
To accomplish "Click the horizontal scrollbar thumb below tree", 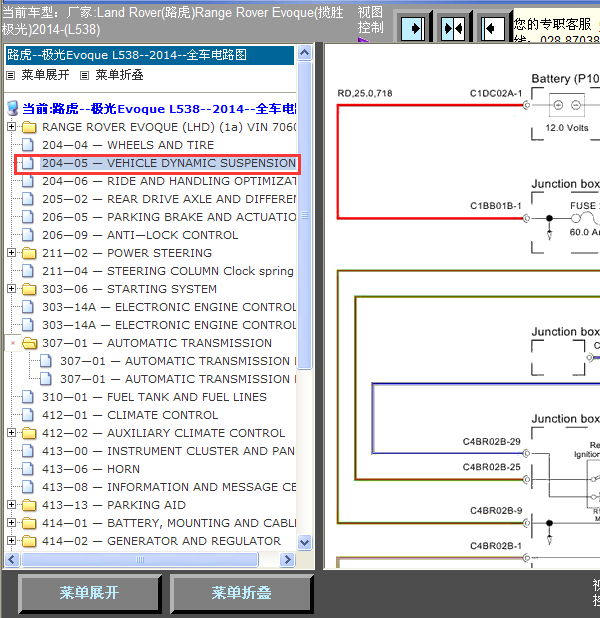I will [x=140, y=559].
